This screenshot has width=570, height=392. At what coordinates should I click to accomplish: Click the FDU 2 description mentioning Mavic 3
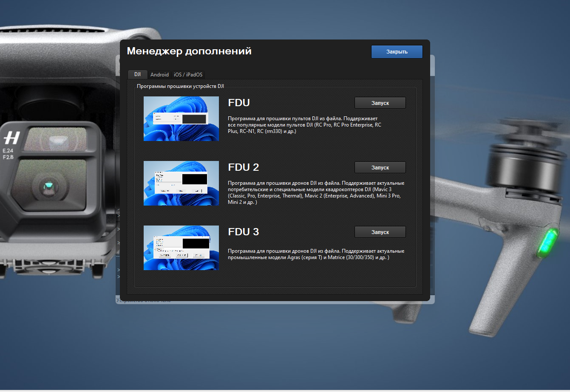click(315, 193)
